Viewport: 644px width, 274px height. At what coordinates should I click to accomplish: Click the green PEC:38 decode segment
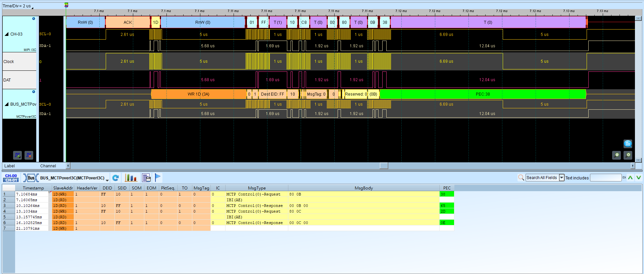pyautogui.click(x=483, y=94)
